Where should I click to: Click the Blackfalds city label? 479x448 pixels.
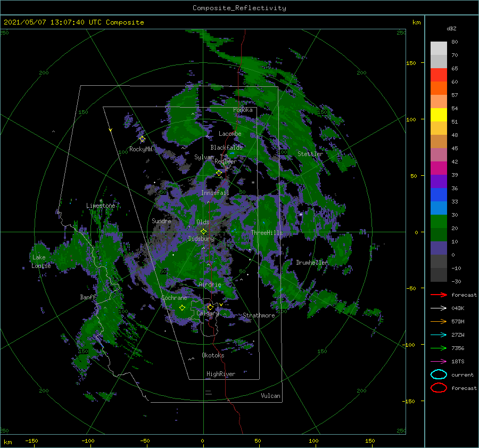point(226,148)
